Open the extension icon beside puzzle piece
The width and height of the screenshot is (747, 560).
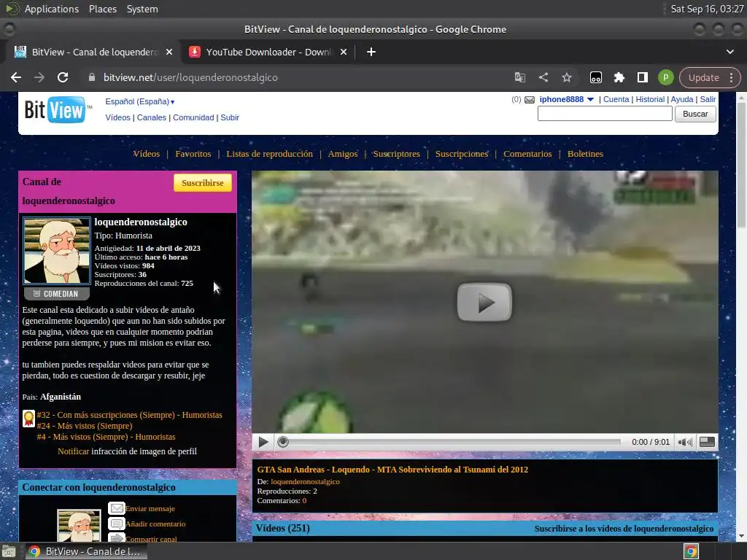coord(595,77)
